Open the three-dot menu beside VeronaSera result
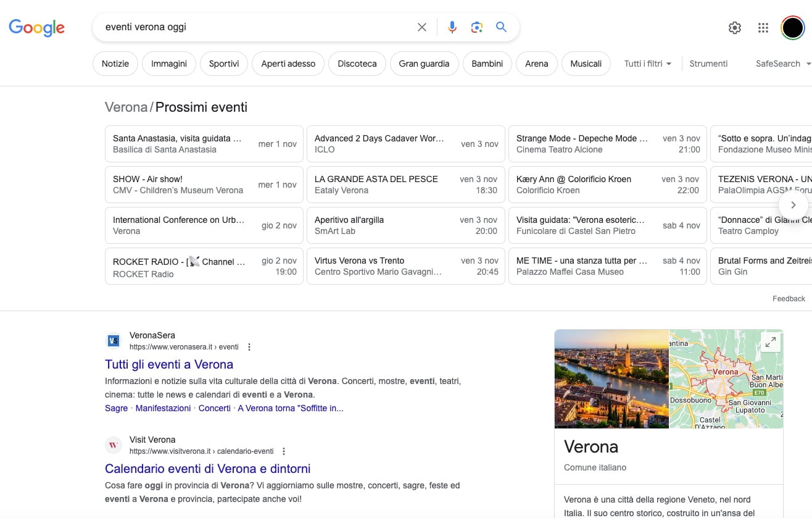The width and height of the screenshot is (812, 518). 249,347
